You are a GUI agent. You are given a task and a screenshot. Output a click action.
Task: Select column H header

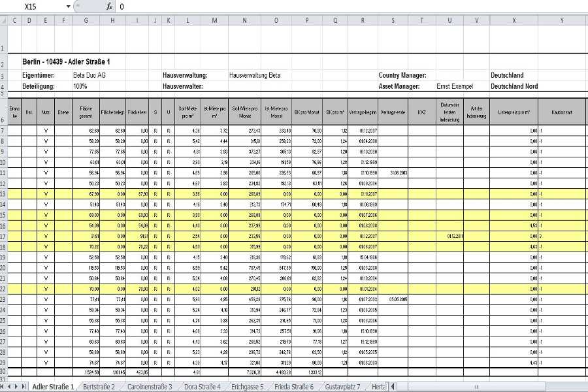tap(112, 21)
